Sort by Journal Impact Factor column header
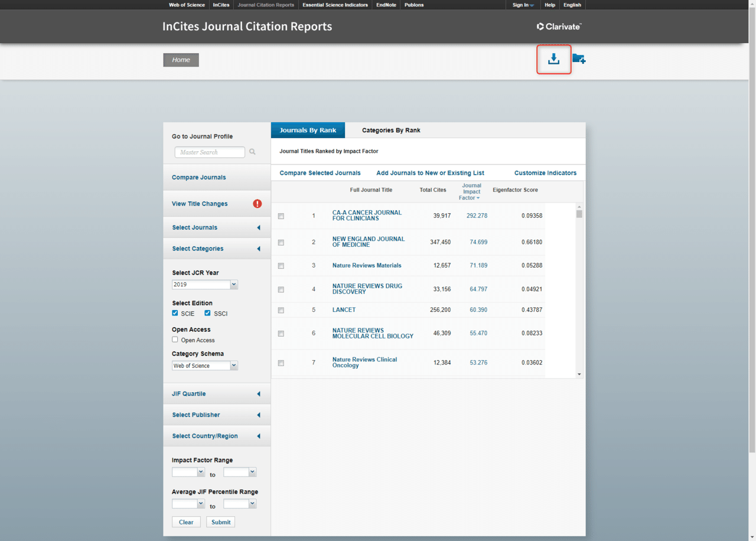 point(471,191)
